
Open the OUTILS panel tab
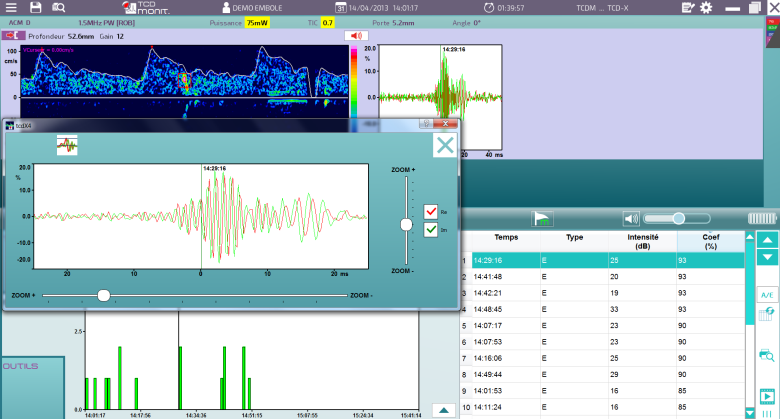click(22, 366)
